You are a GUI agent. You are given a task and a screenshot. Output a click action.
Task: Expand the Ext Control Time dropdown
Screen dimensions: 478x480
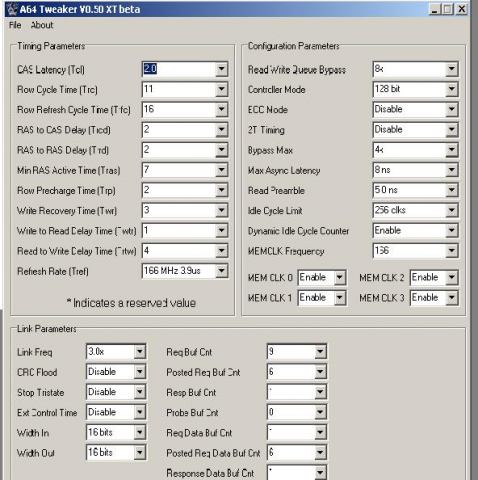click(139, 412)
